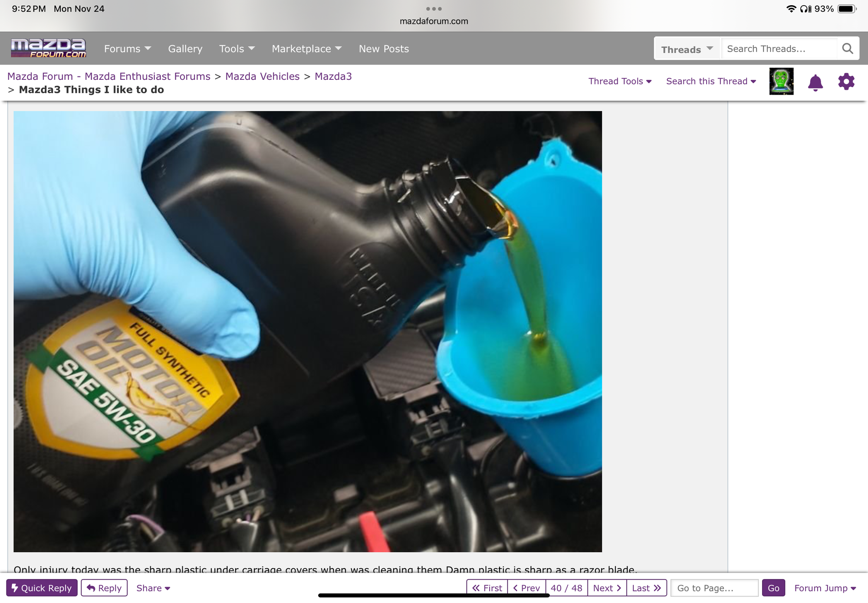Open the Forum Jump menu
This screenshot has height=603, width=868.
point(825,588)
